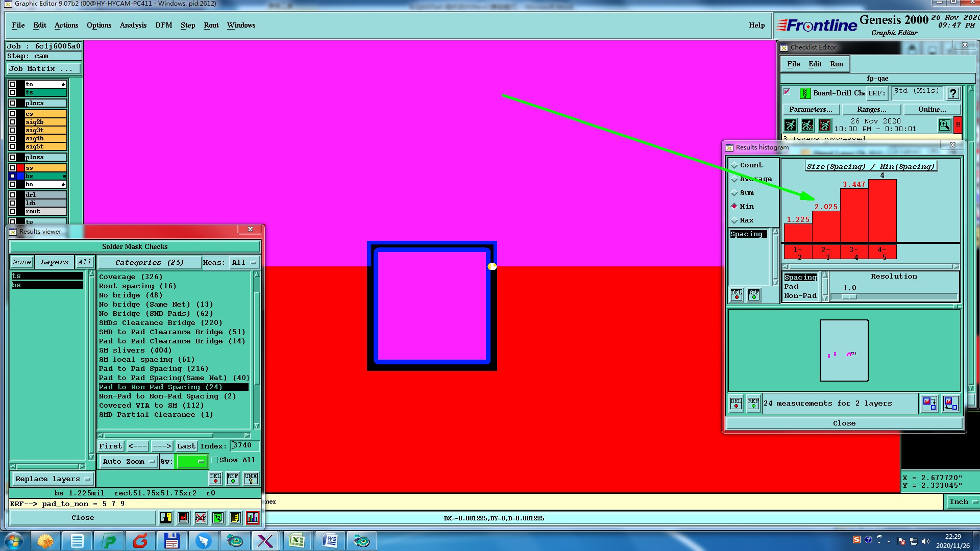
Task: Open the DFM menu
Action: (163, 25)
